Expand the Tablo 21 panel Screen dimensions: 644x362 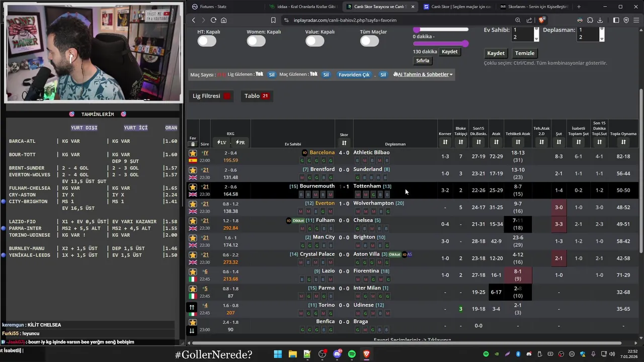tap(257, 96)
